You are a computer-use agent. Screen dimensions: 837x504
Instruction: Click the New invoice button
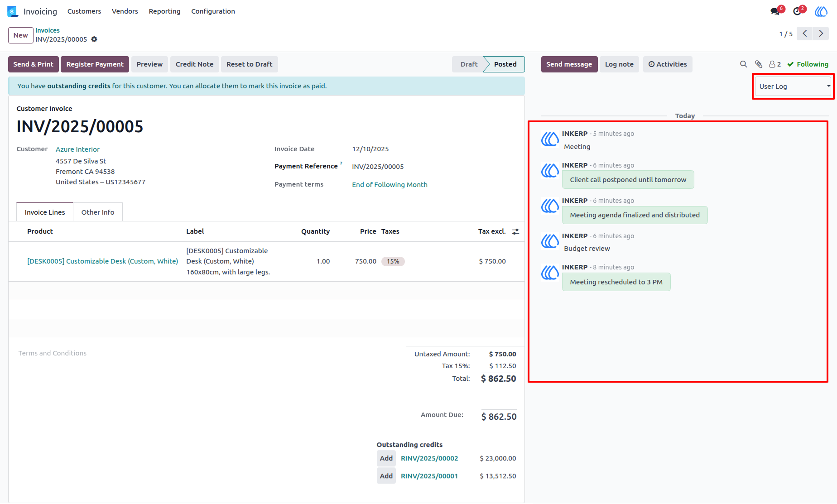pyautogui.click(x=21, y=35)
